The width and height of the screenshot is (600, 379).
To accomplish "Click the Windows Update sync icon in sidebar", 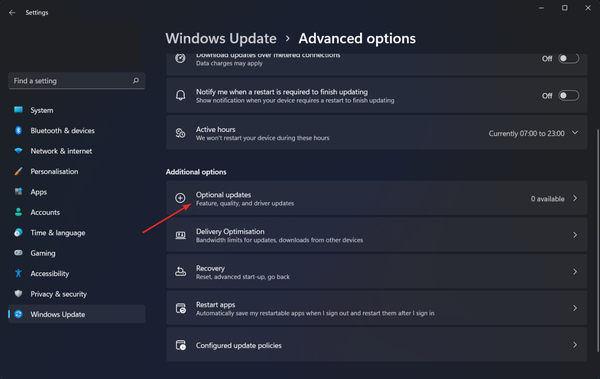I will tap(18, 314).
